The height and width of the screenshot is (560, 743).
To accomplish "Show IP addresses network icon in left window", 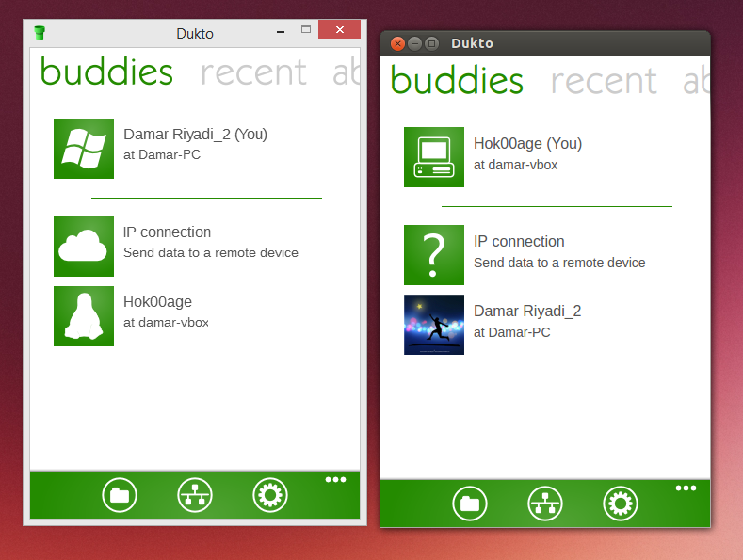I will (195, 495).
